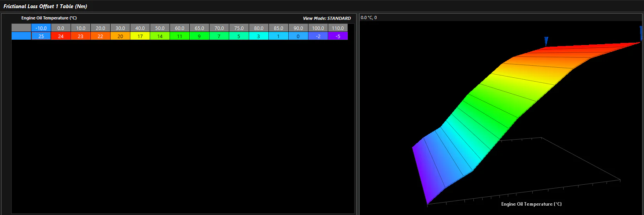Select the 70.0 column header
Screen dimensions: 644x215
pos(219,28)
